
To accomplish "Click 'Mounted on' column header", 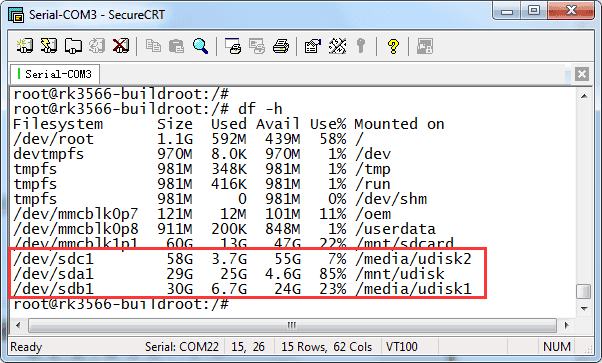I will coord(399,124).
